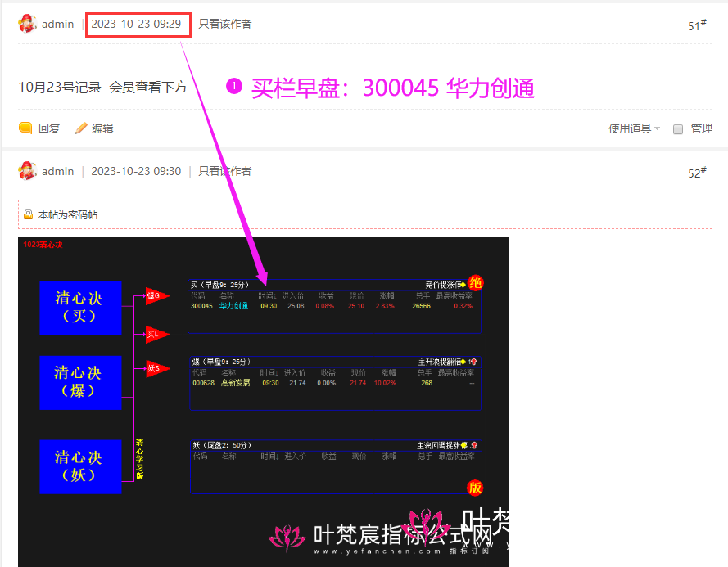Click stock name 华力创通 in table

click(233, 306)
